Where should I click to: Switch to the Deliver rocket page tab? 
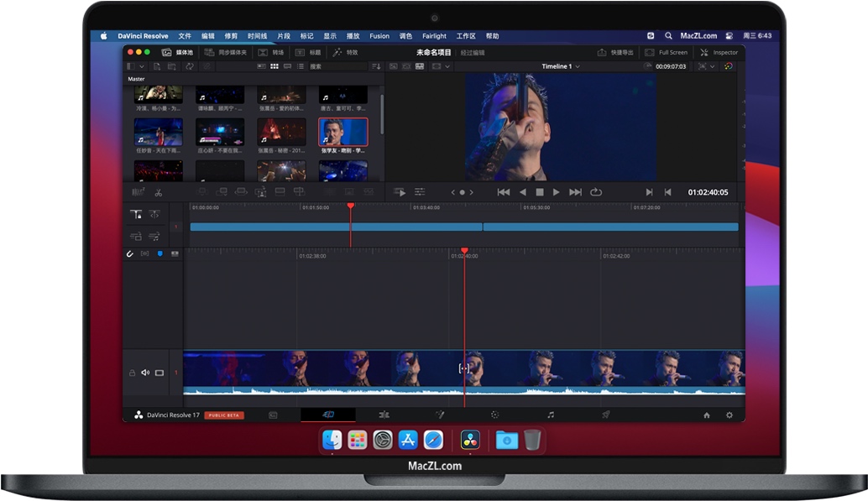[605, 415]
